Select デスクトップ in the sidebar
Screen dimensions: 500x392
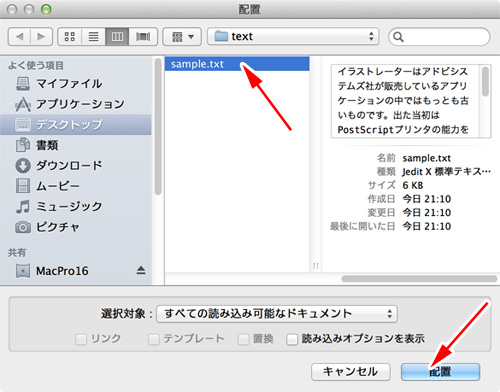point(75,125)
